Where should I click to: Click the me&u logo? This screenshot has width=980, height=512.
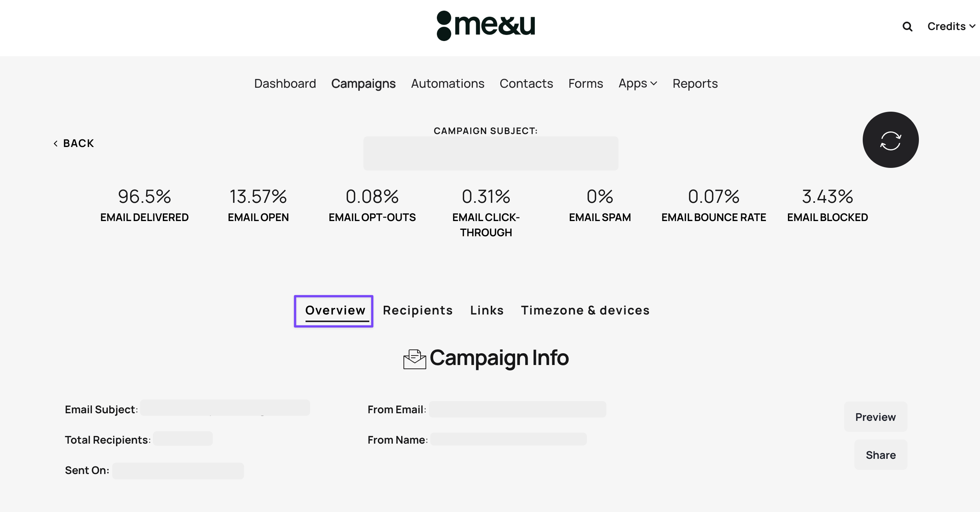(486, 25)
